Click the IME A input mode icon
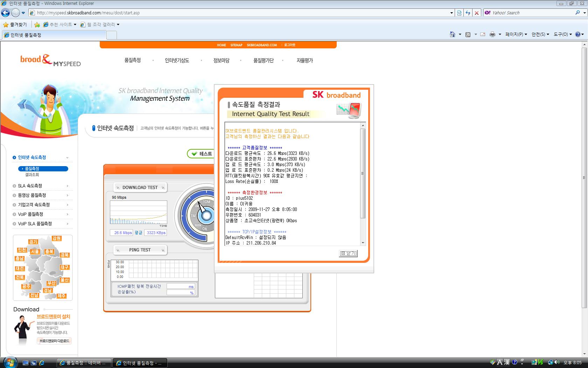This screenshot has width=588, height=368. pyautogui.click(x=500, y=362)
